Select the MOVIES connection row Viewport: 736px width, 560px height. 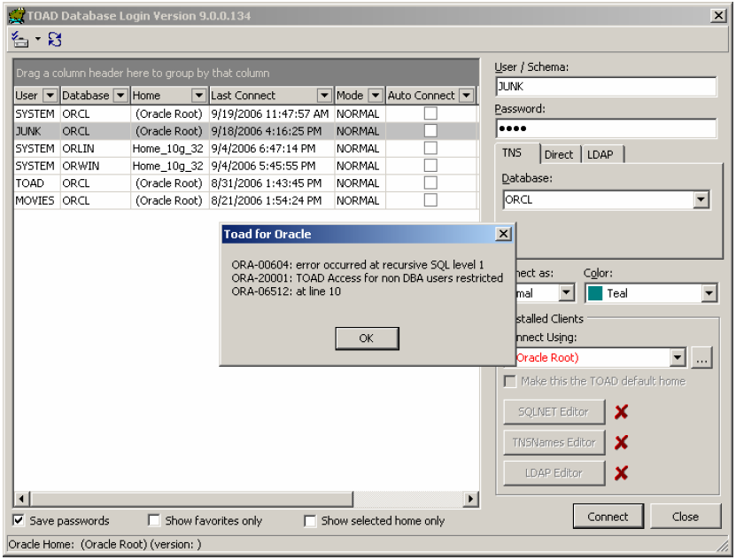pos(245,200)
